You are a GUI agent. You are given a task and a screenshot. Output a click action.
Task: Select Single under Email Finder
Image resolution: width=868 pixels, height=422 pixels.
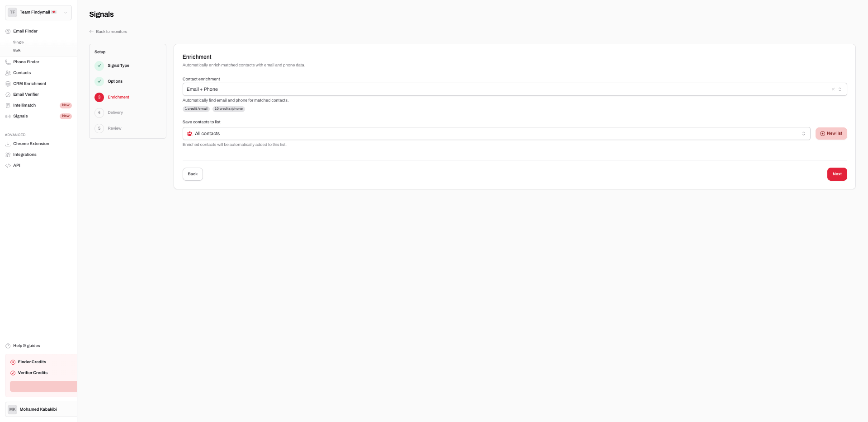(19, 42)
